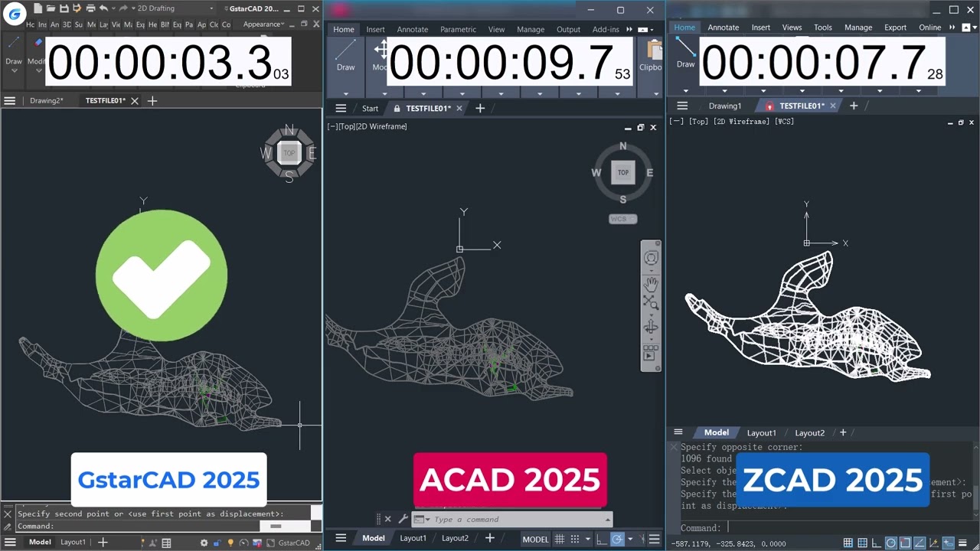Click [-][Top][2D Wireframe] viewport label in ACAD
The height and width of the screenshot is (551, 980).
point(367,126)
